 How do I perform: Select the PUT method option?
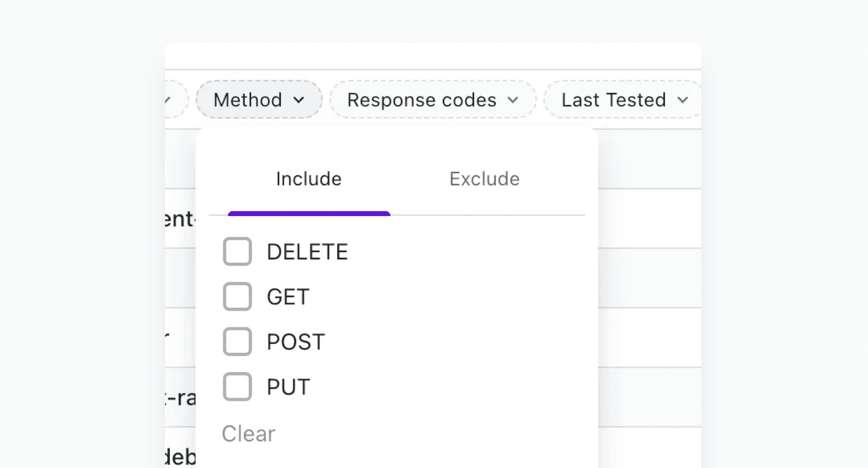237,386
